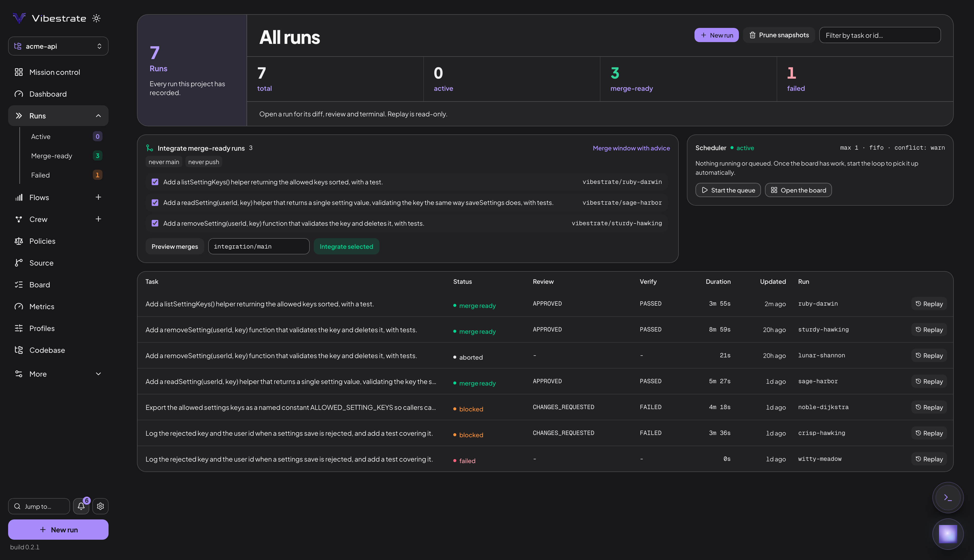The image size is (974, 560).
Task: Click CHANGES_REQUESTED on noble-dijkstra row
Action: point(563,407)
